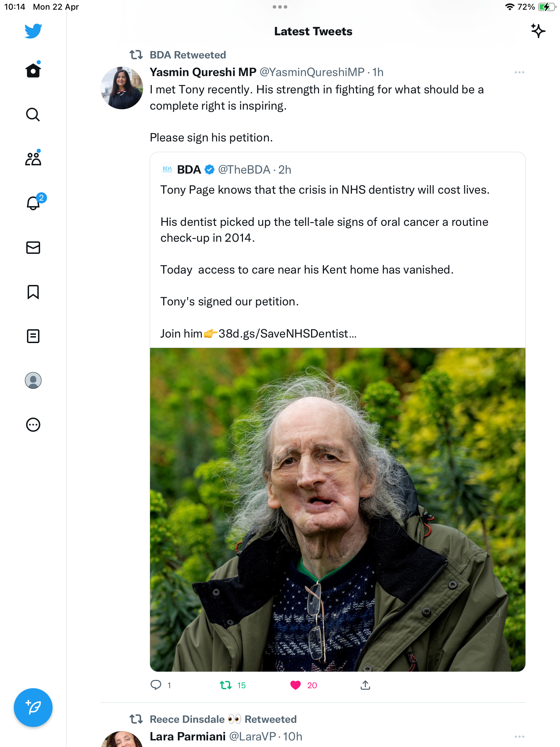View the photo of Tony Page
The image size is (560, 747).
click(337, 510)
